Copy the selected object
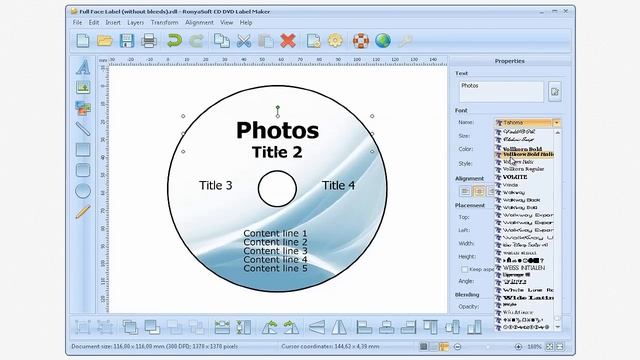This screenshot has width=640, height=360. pyautogui.click(x=222, y=41)
